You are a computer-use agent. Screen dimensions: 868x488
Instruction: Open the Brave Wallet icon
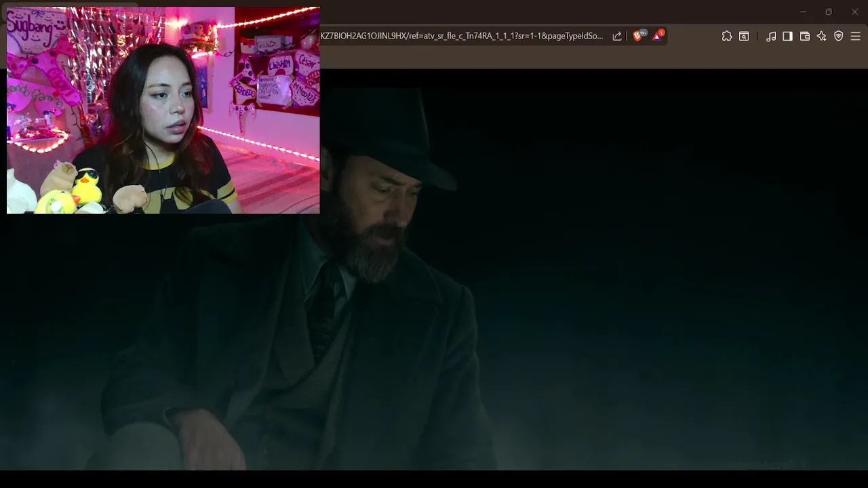point(805,37)
